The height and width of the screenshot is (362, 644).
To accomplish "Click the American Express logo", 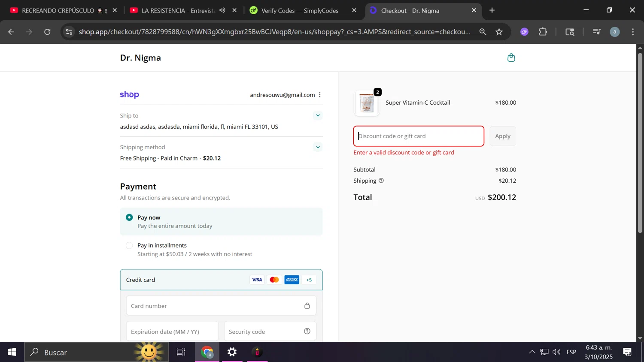I will (292, 280).
